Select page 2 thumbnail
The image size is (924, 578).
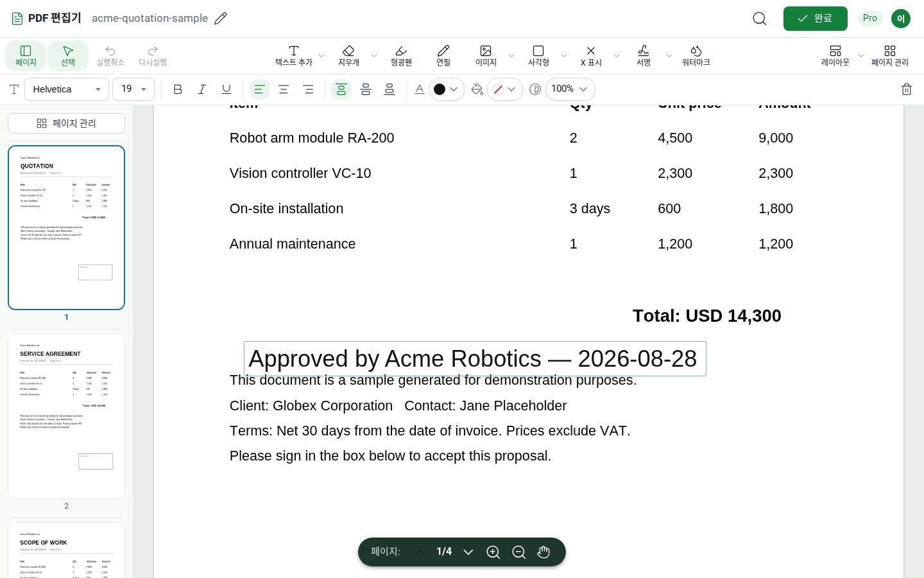point(66,416)
